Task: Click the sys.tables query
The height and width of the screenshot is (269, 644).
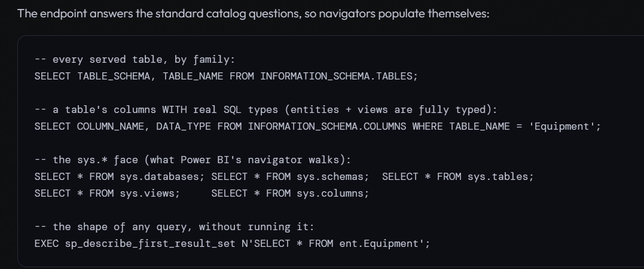Action: coord(458,176)
